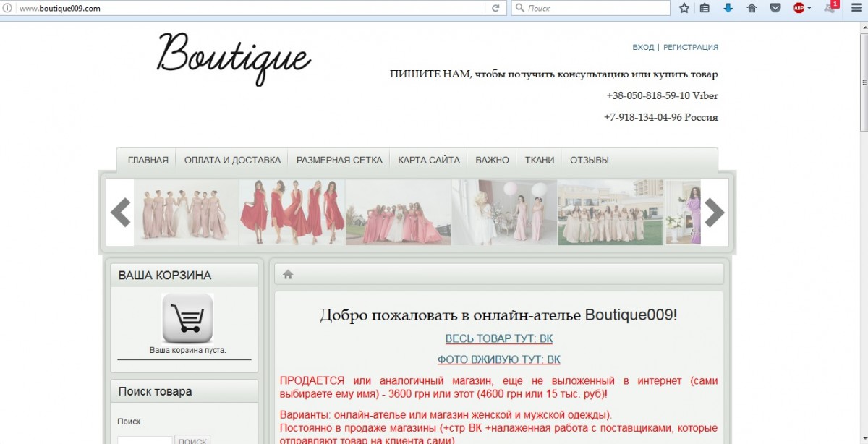Go to browser home page icon
The height and width of the screenshot is (444, 868).
752,8
